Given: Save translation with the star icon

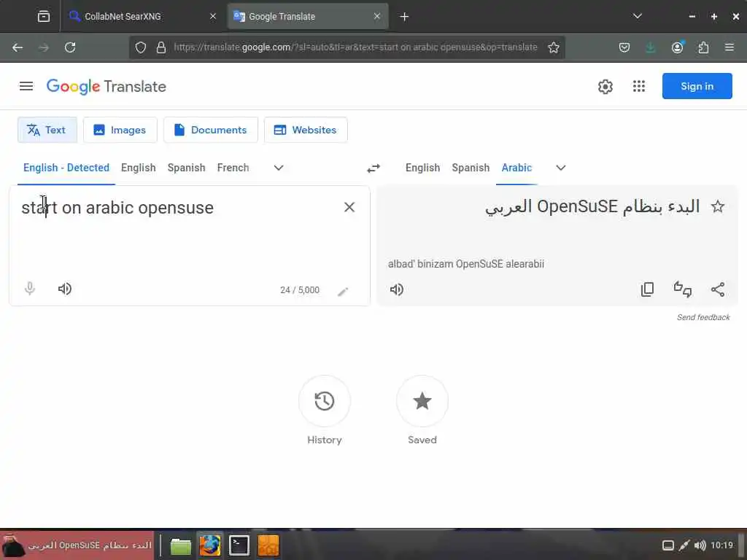Looking at the screenshot, I should [718, 206].
